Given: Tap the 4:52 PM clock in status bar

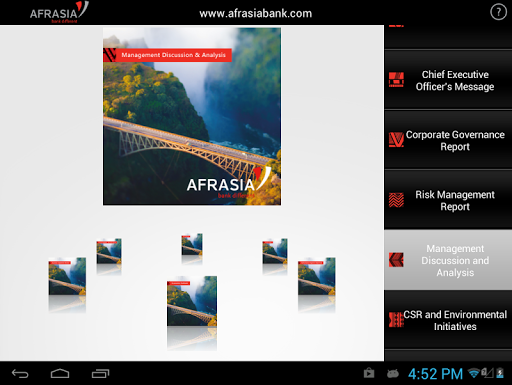Looking at the screenshot, I should pos(435,374).
